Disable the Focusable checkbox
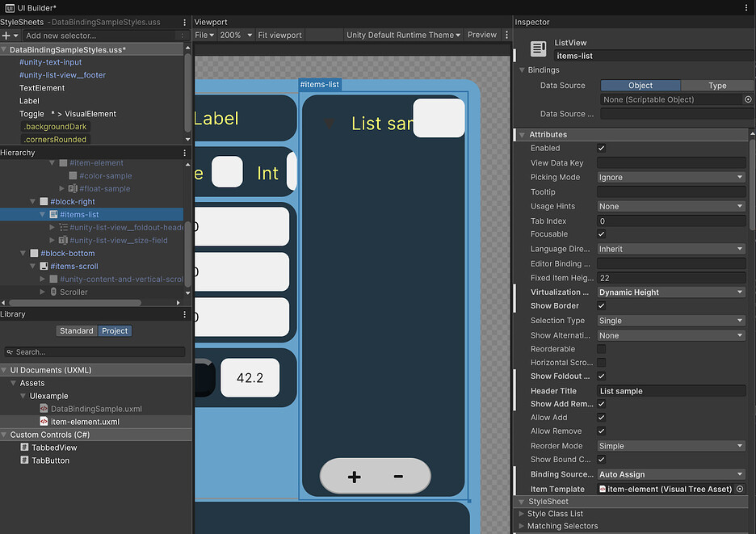The image size is (756, 534). pyautogui.click(x=601, y=234)
